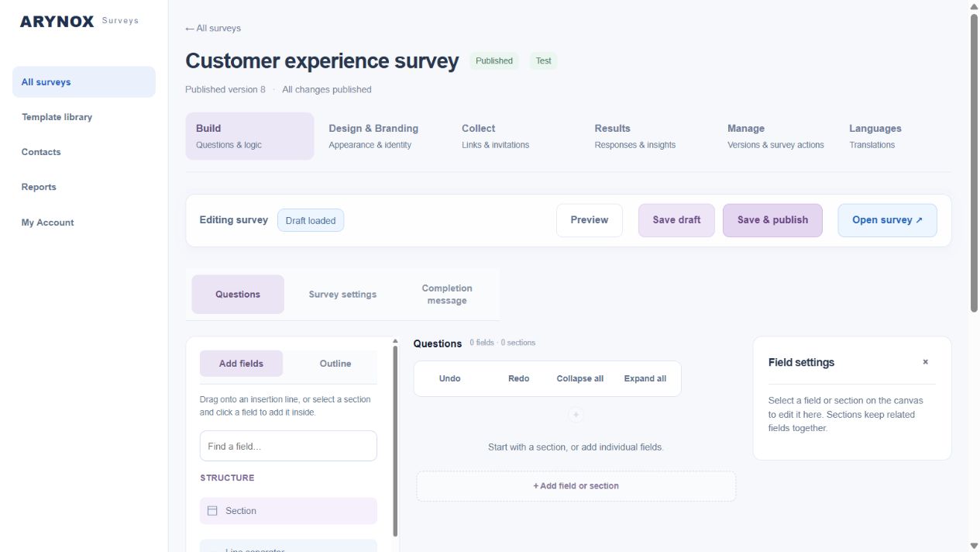
Task: Click the Find a field search box
Action: [288, 447]
